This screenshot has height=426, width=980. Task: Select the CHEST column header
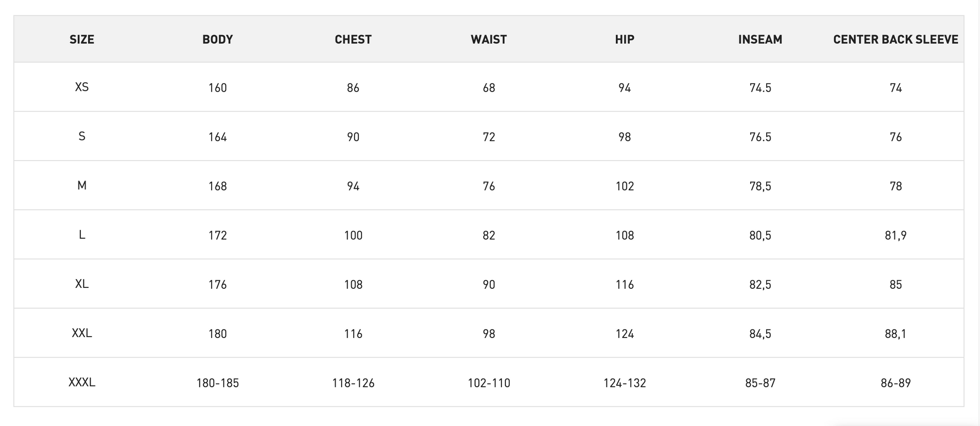point(353,39)
